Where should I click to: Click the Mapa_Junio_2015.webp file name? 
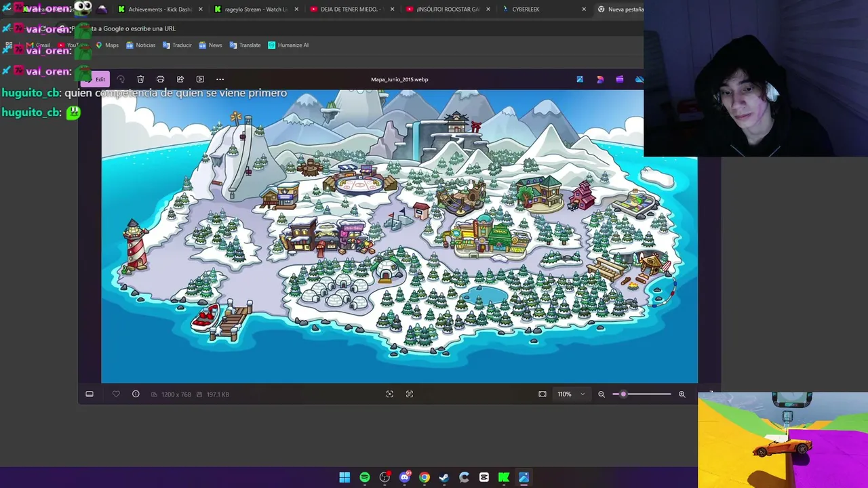[x=399, y=79]
